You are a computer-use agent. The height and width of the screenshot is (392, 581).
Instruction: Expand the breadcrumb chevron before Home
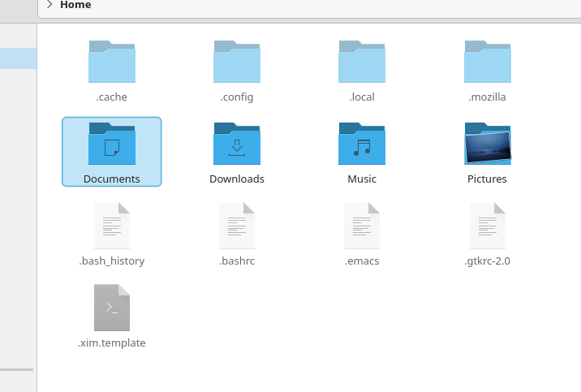point(49,5)
